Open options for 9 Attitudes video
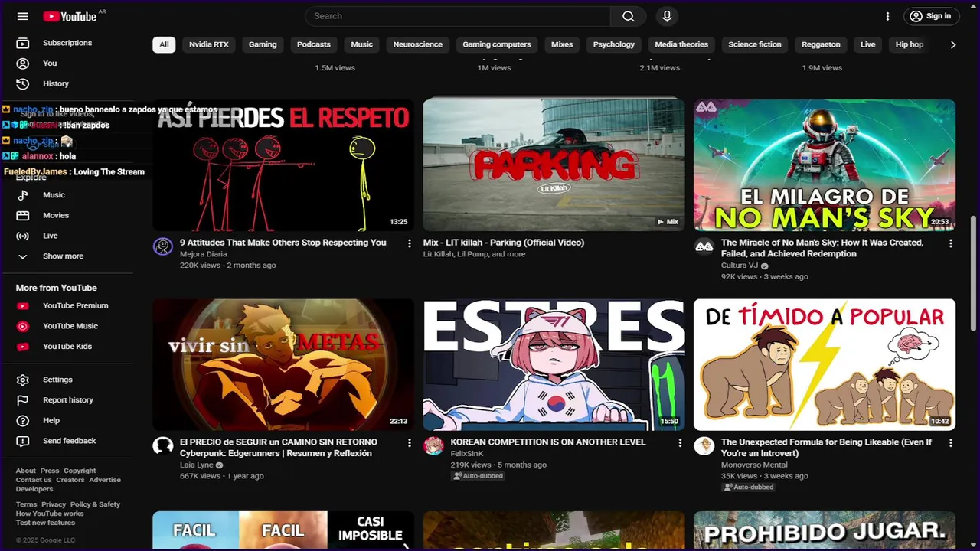Image resolution: width=980 pixels, height=551 pixels. (409, 243)
